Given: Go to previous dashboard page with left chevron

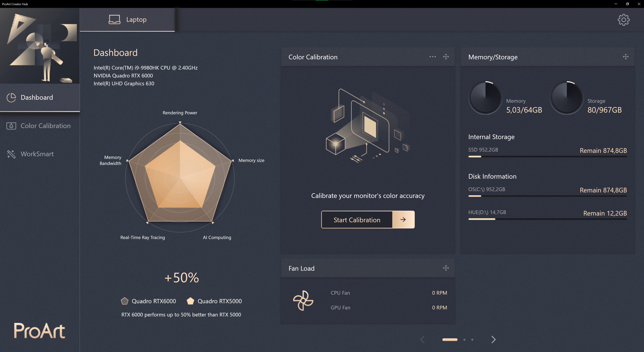Looking at the screenshot, I should click(x=422, y=339).
